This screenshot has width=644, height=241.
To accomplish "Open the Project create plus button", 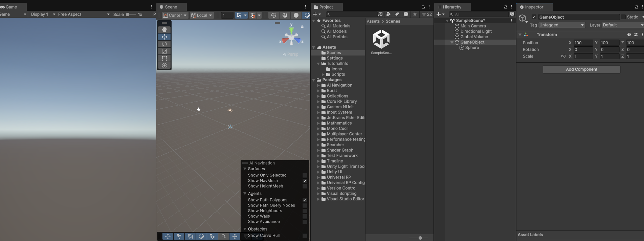I will pos(317,14).
